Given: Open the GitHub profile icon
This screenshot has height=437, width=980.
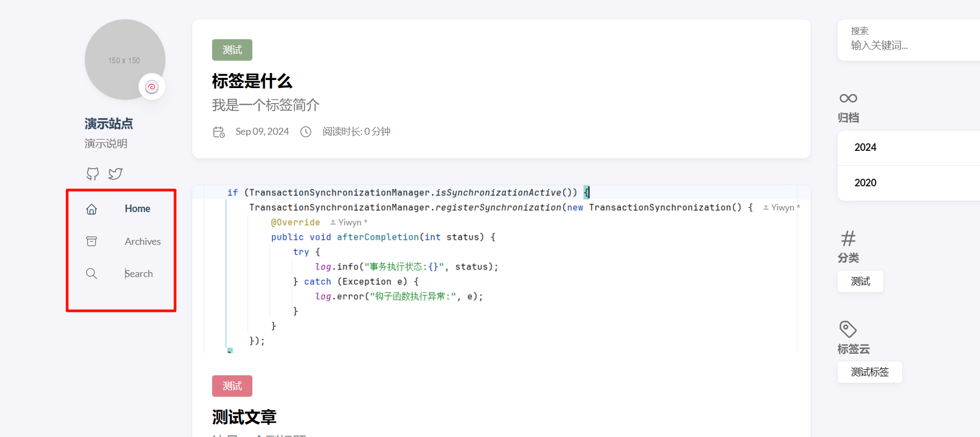Looking at the screenshot, I should click(92, 174).
